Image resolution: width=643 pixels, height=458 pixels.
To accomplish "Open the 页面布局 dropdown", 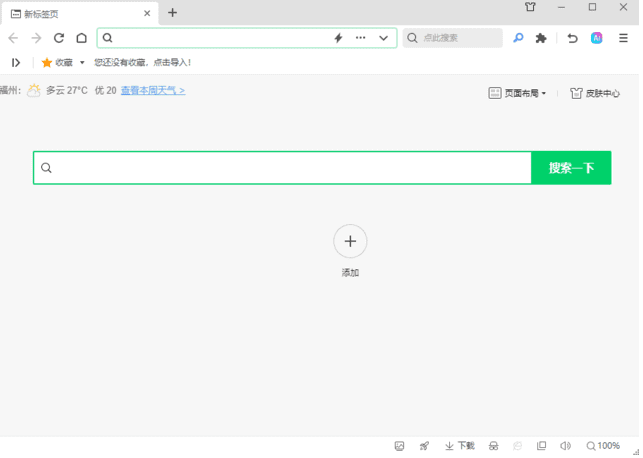I will tap(517, 93).
